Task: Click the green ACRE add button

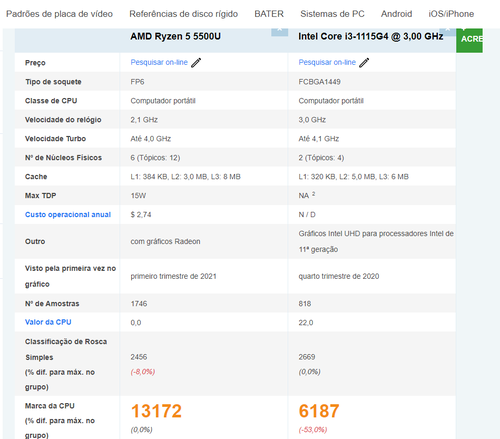Action: pos(469,40)
